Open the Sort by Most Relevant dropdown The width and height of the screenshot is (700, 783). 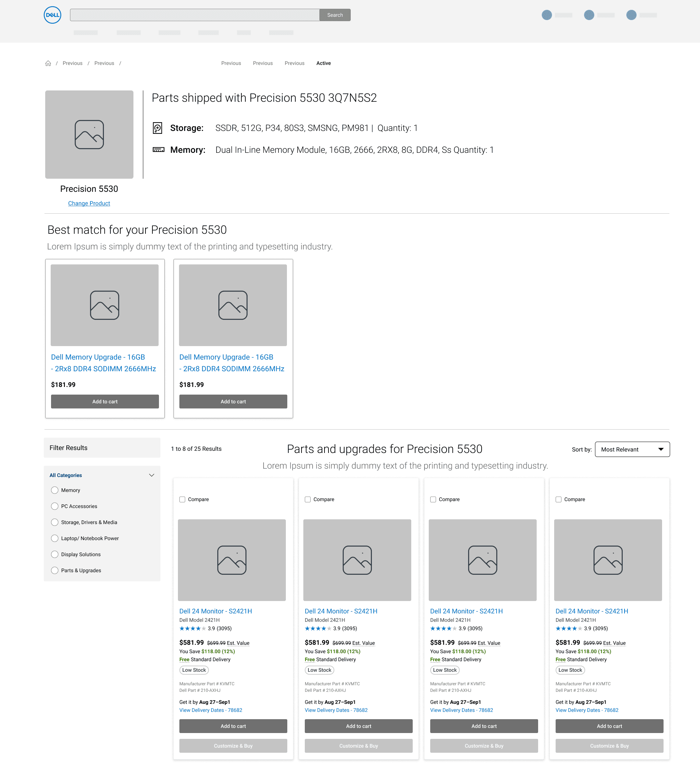(x=632, y=449)
